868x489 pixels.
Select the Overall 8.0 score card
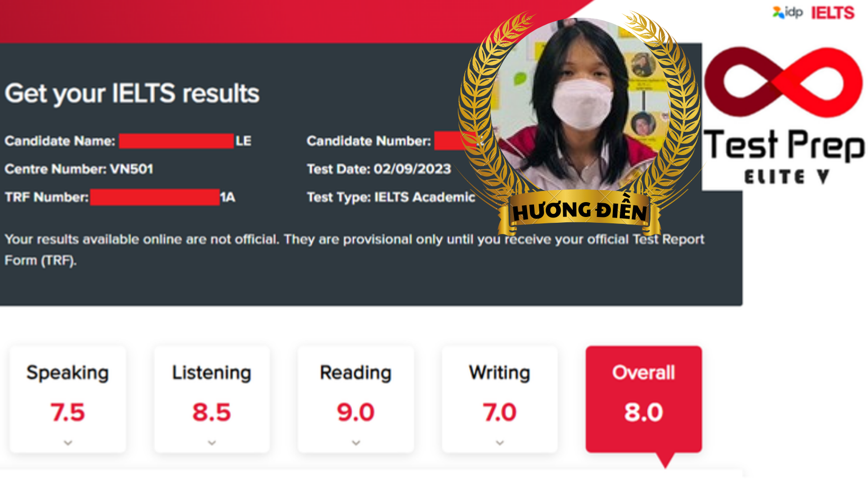point(644,400)
